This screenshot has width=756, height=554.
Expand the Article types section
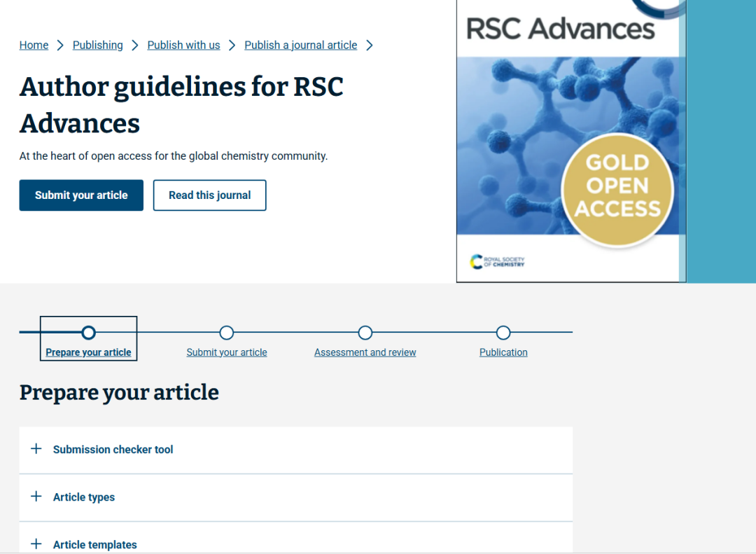[x=296, y=497]
